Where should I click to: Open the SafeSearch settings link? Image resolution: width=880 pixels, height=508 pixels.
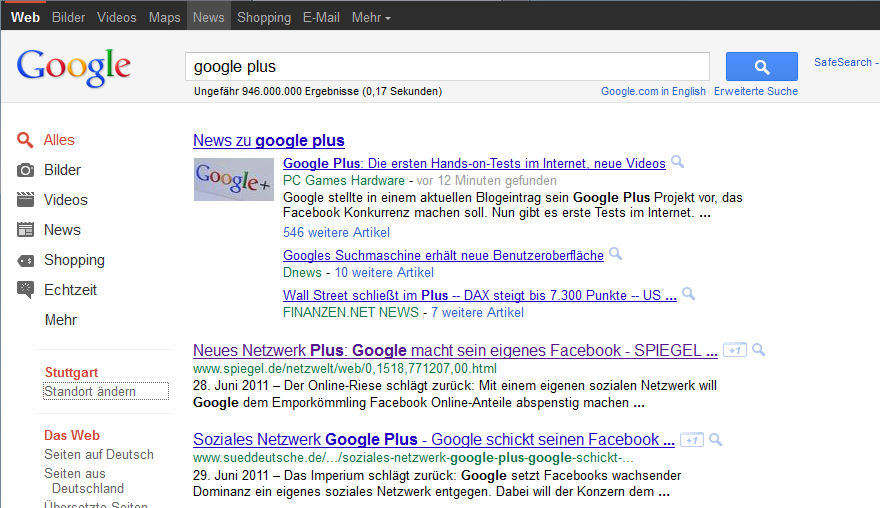point(846,62)
